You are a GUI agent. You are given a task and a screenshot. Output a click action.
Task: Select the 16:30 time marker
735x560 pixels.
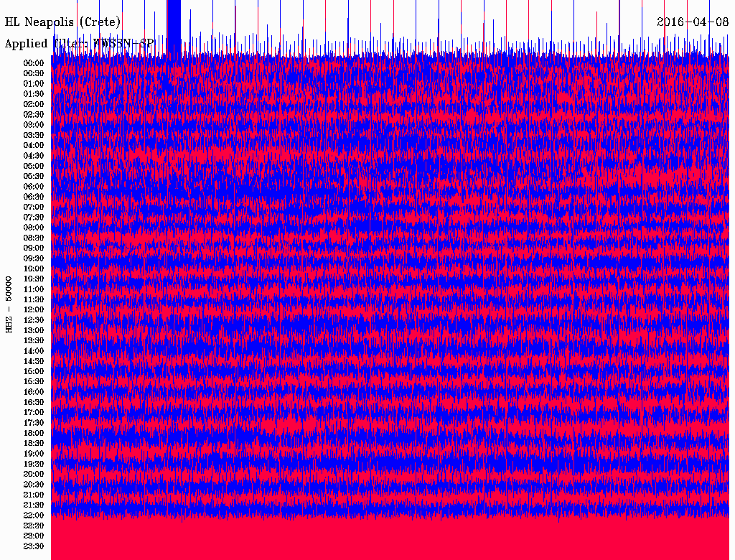click(x=34, y=402)
